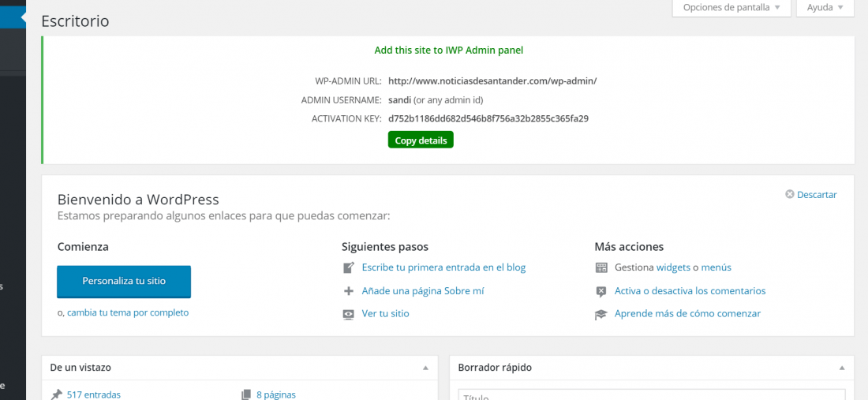Click the Personaliza tu sitio button
The width and height of the screenshot is (868, 400).
coord(124,281)
